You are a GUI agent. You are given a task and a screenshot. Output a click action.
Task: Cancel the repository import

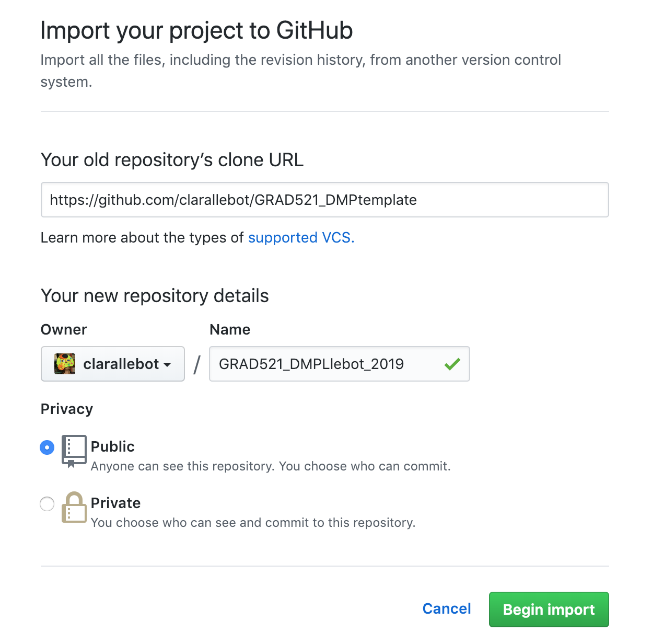(447, 609)
